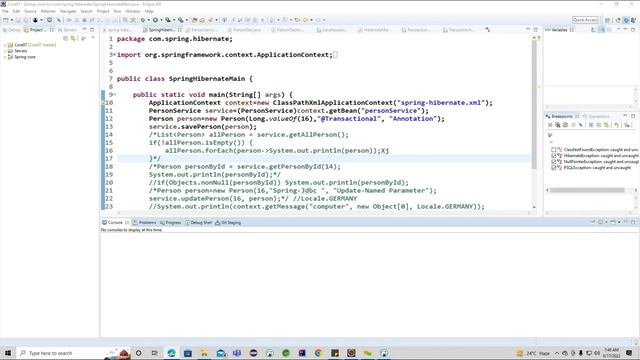The width and height of the screenshot is (640, 360).
Task: Switch to the Progress tab
Action: click(x=171, y=222)
